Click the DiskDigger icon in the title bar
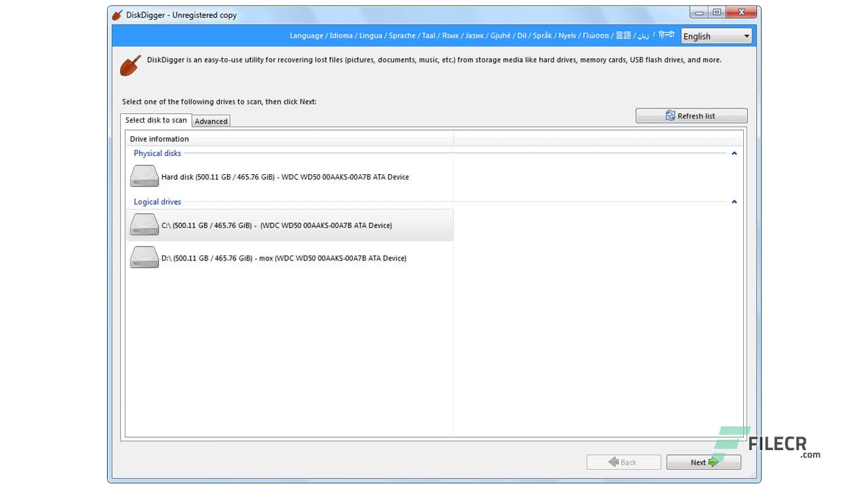This screenshot has height=488, width=868. 117,14
